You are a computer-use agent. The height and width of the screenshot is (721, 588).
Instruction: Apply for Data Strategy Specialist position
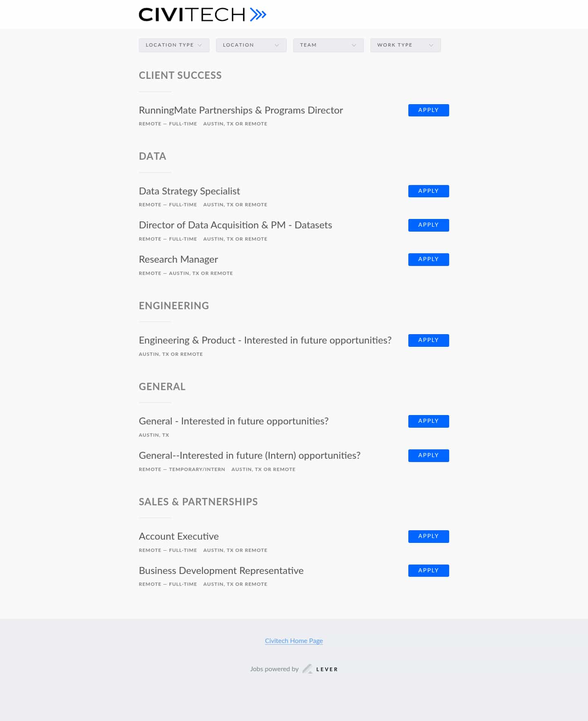click(428, 191)
